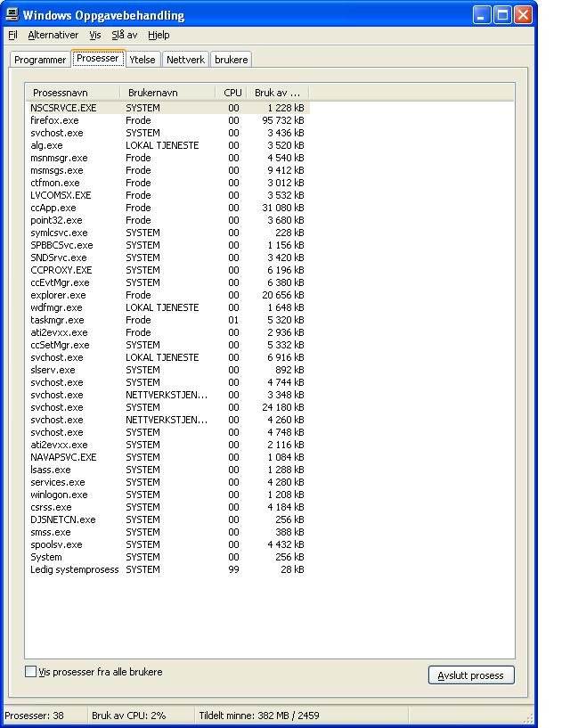Minimize the Oppgavebehandling window
Screen dimensions: 570x728
482,15
